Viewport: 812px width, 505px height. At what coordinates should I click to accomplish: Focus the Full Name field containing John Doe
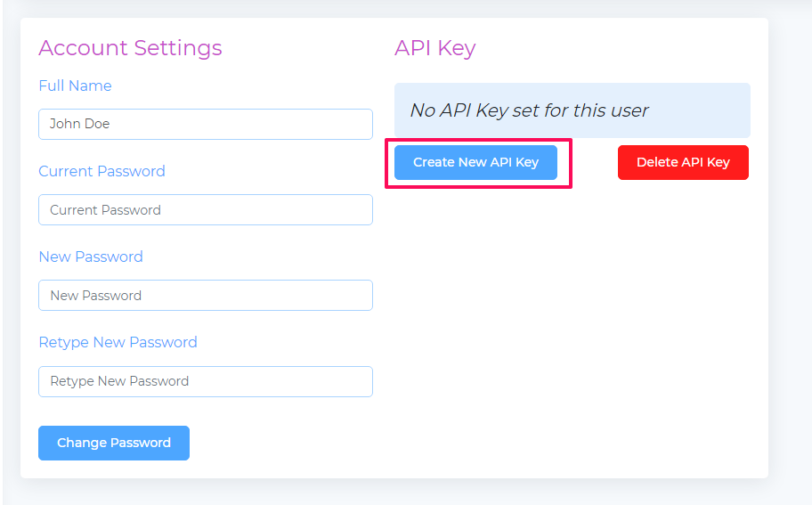coord(206,124)
